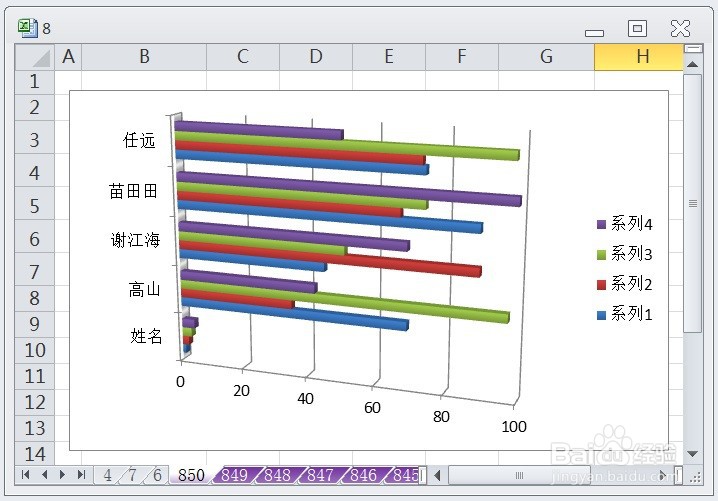Viewport: 718px width, 501px height.
Task: Click the Excel workbook icon in title bar
Action: 27,28
